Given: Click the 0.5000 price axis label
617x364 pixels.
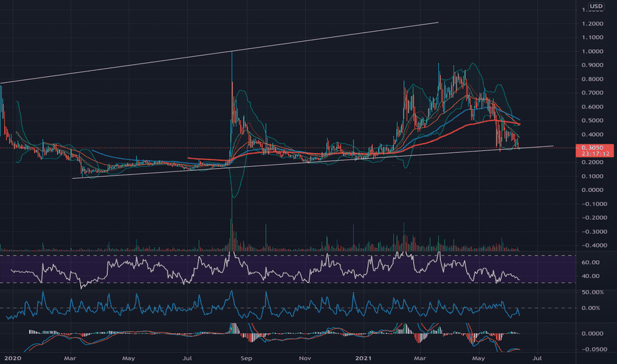Looking at the screenshot, I should point(593,120).
